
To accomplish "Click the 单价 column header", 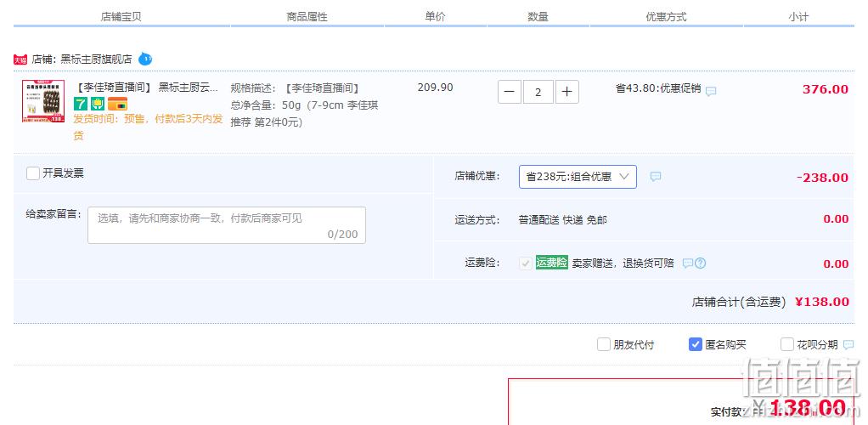I will click(x=435, y=17).
